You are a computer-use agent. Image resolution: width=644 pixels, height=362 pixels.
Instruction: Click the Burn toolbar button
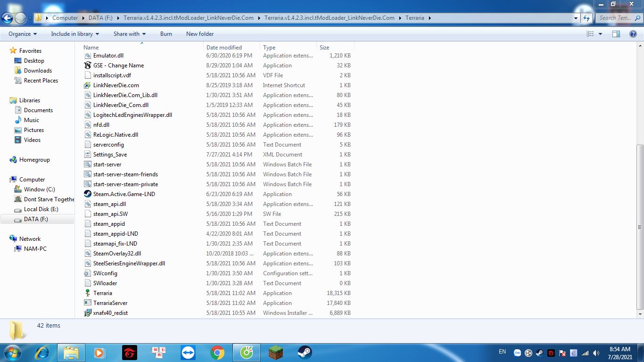(166, 34)
